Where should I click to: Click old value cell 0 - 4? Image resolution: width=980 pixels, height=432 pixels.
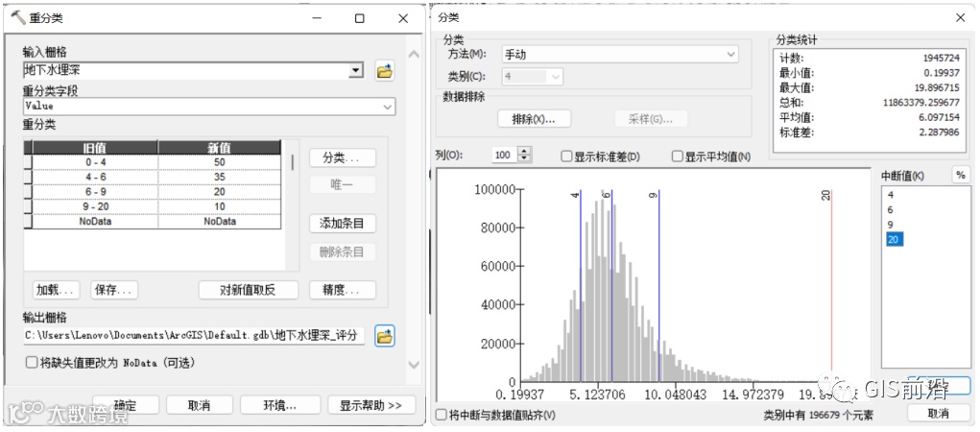pos(94,162)
